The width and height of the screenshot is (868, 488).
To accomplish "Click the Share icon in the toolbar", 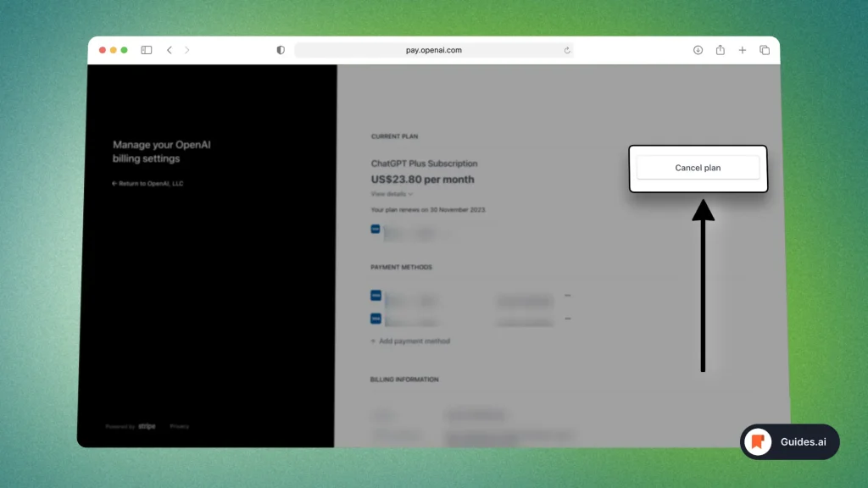I will 721,50.
